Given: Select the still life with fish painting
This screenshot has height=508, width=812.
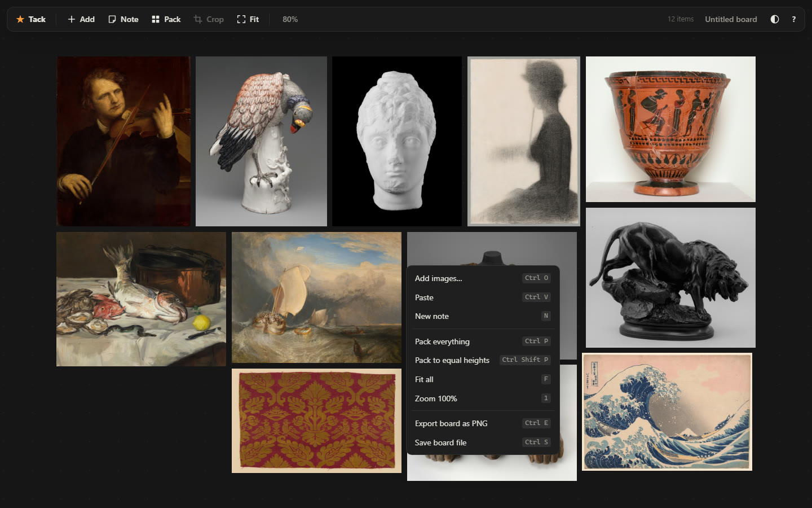Looking at the screenshot, I should [x=141, y=299].
